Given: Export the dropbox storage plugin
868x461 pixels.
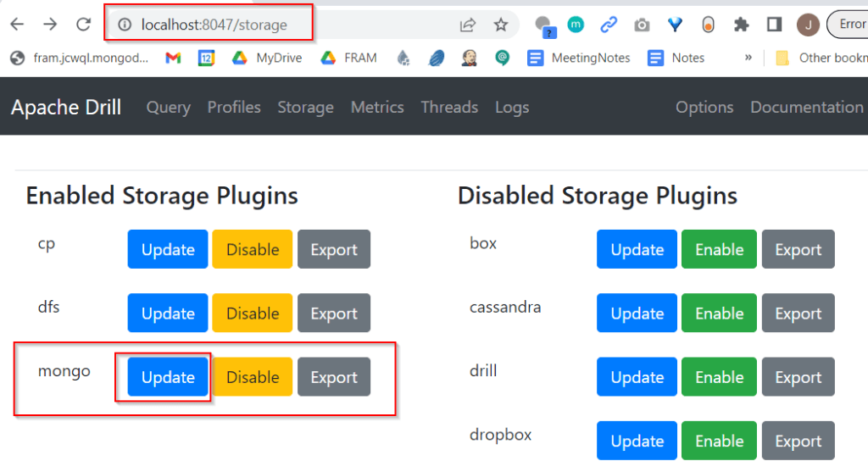Looking at the screenshot, I should pyautogui.click(x=798, y=441).
